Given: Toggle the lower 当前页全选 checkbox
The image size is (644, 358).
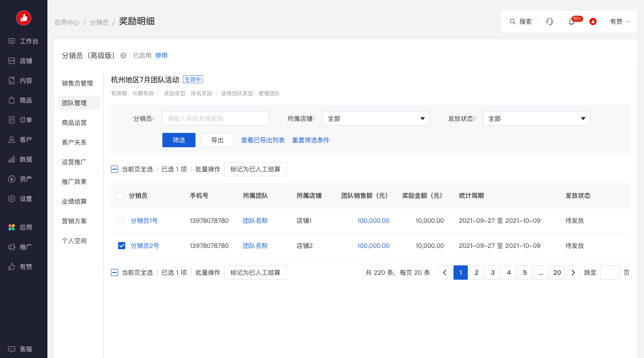Looking at the screenshot, I should pos(114,273).
